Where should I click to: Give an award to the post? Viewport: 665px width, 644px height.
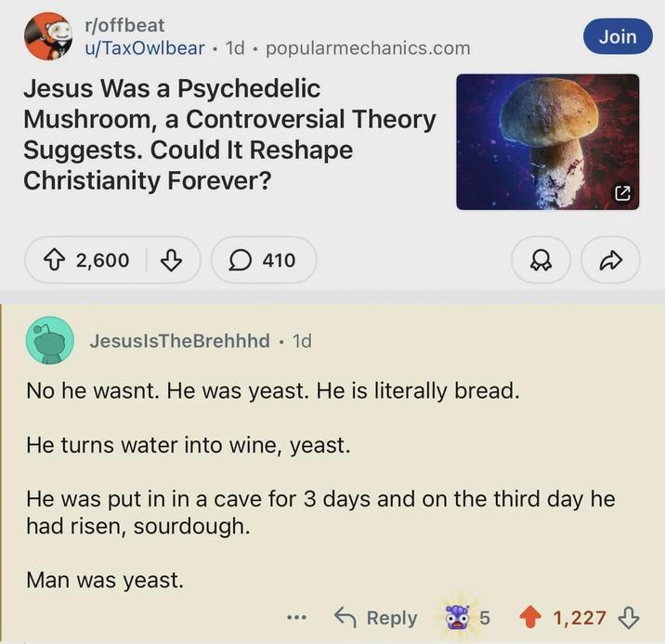[x=541, y=260]
